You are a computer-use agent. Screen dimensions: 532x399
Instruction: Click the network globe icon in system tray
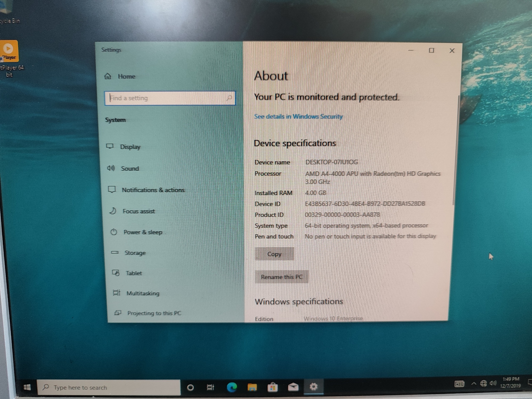pos(483,383)
